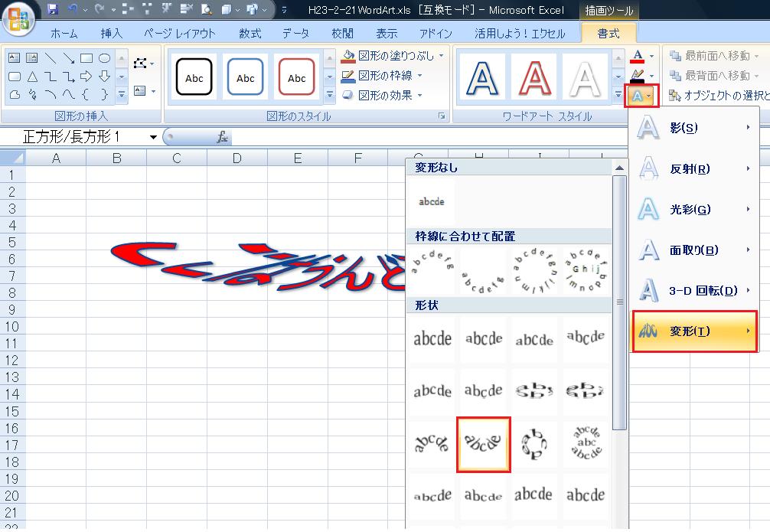The width and height of the screenshot is (770, 532).
Task: Open the 面取り(B) text effect submenu
Action: (694, 250)
